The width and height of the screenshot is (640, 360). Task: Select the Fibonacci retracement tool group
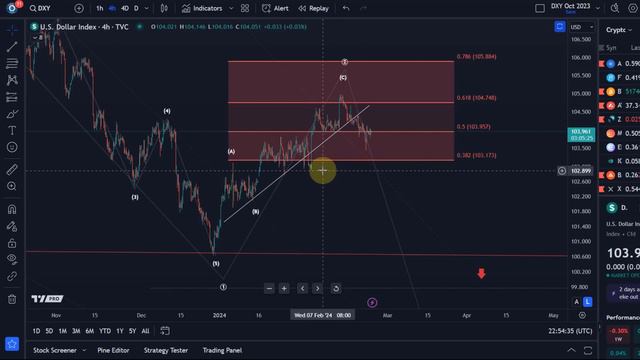tap(12, 63)
